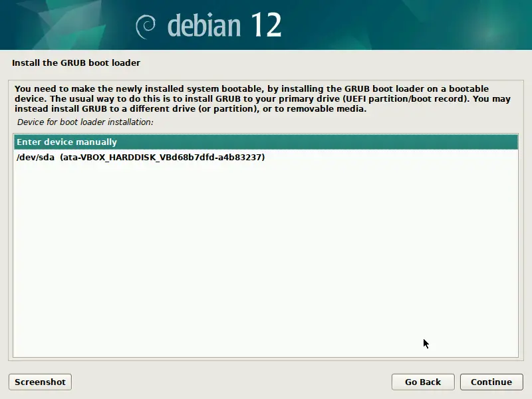Screen dimensions: 532x399
Task: Go back to the previous installer step
Action: 423,382
